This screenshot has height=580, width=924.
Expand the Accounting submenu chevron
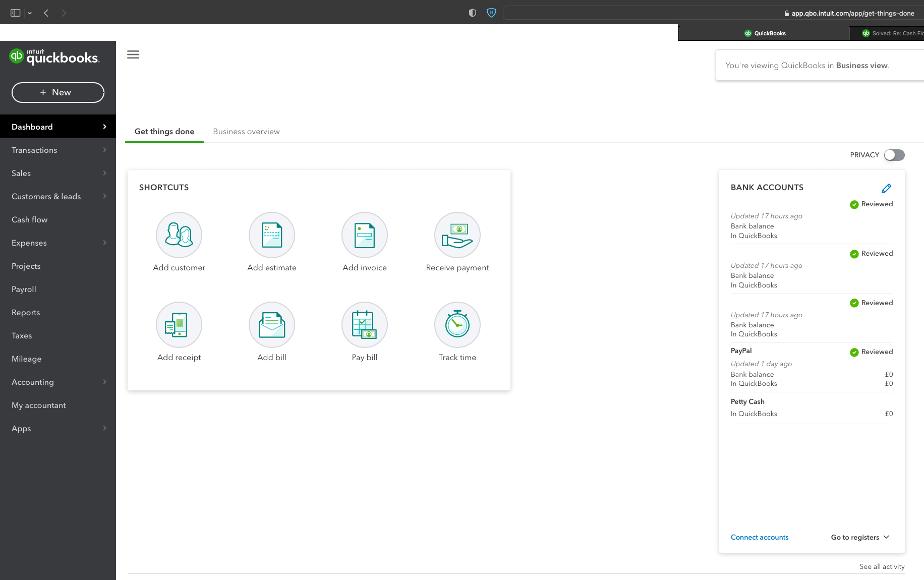coord(105,382)
